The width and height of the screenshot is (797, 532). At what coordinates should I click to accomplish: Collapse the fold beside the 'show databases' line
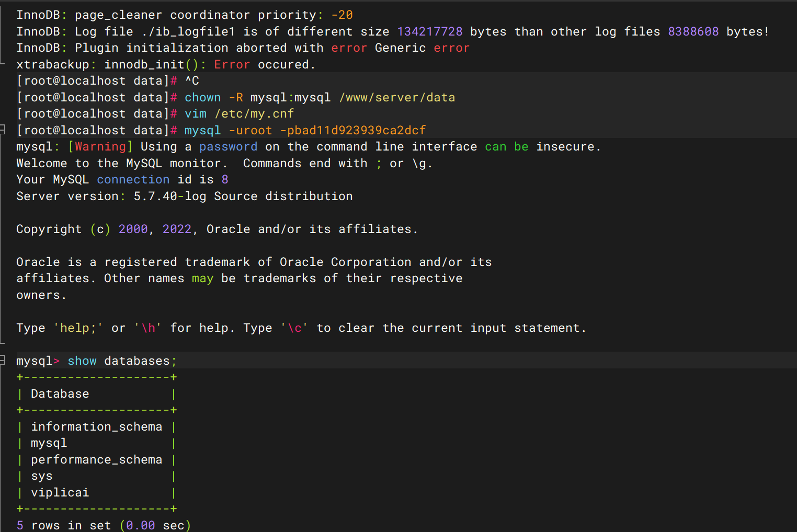pos(3,360)
